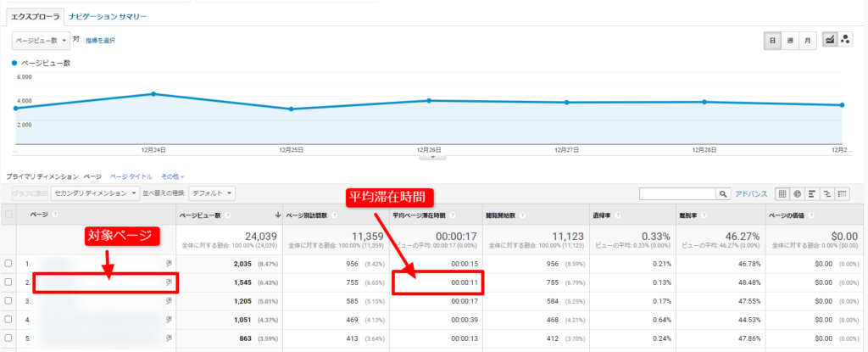Switch to line chart view icon
868x352 pixels.
[830, 40]
